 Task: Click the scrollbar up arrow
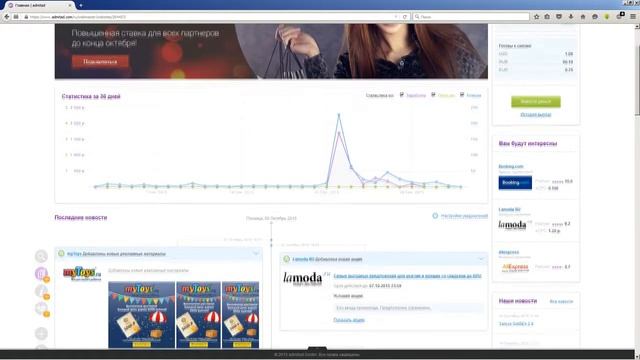pyautogui.click(x=637, y=26)
